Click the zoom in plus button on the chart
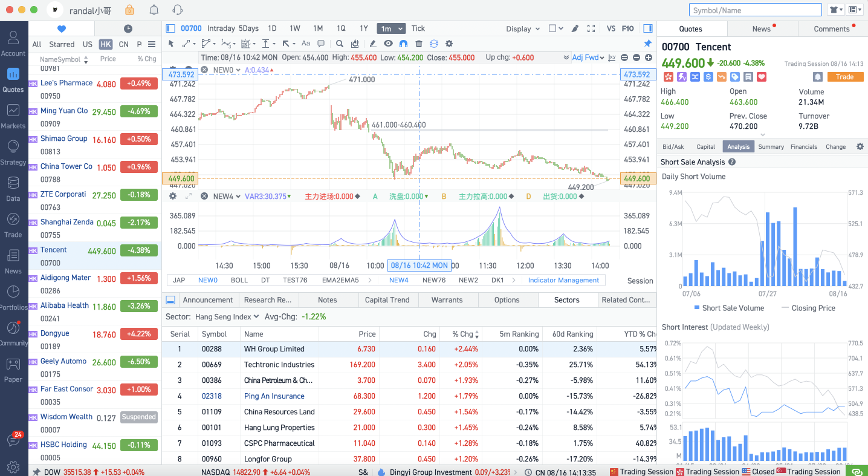868x476 pixels. tap(649, 57)
